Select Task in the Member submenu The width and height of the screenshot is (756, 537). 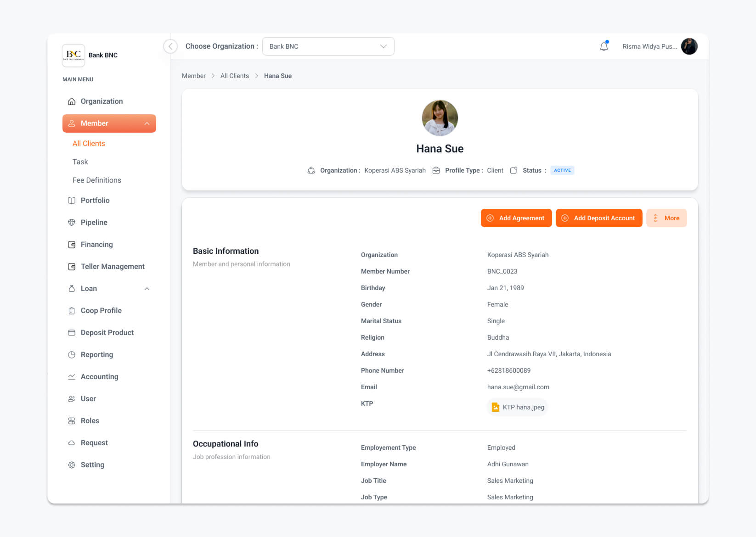click(80, 162)
